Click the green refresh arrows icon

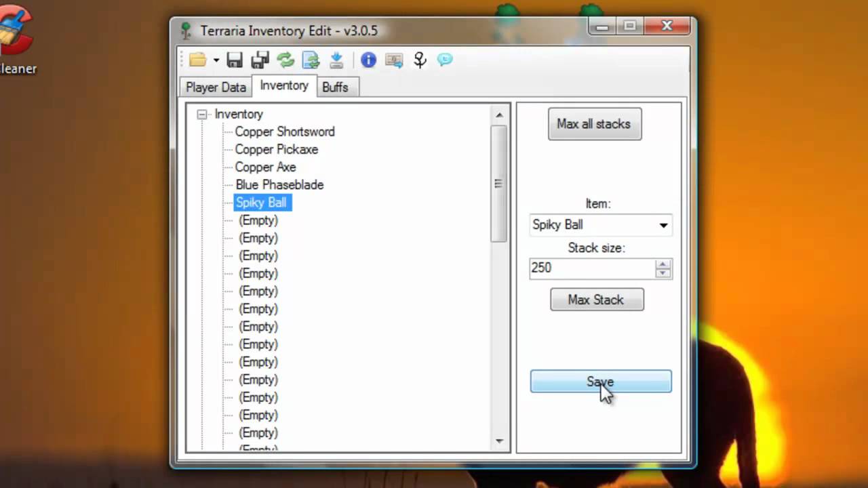(x=285, y=60)
